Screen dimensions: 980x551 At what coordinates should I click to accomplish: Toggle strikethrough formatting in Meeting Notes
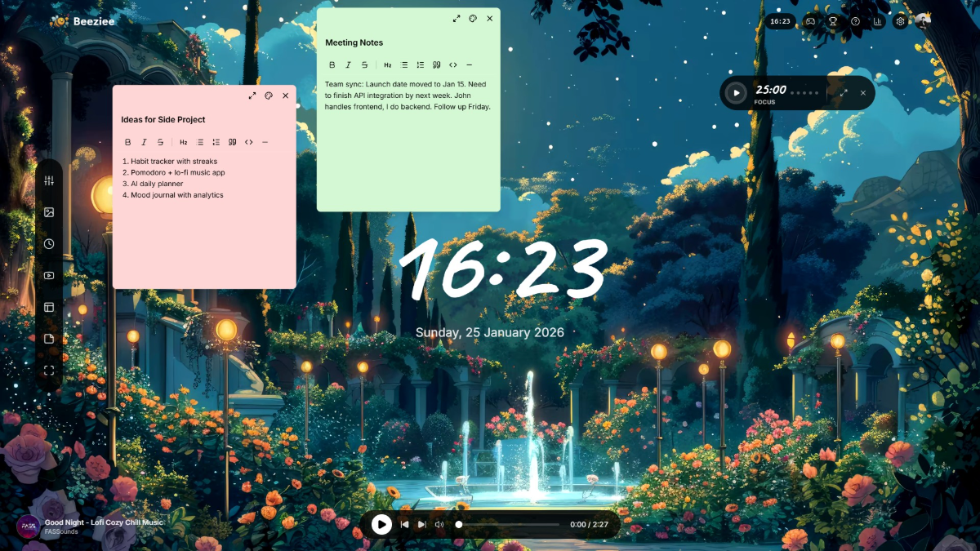click(x=364, y=64)
